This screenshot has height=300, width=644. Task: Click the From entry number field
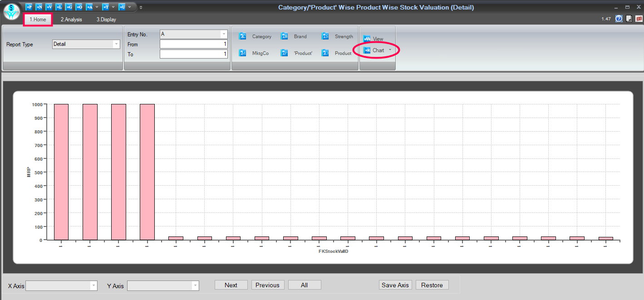193,44
